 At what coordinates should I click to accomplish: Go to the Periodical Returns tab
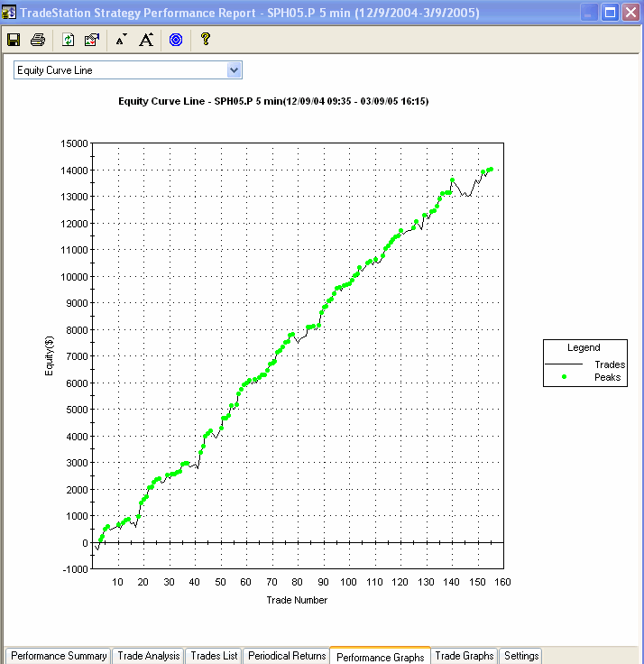(x=287, y=656)
